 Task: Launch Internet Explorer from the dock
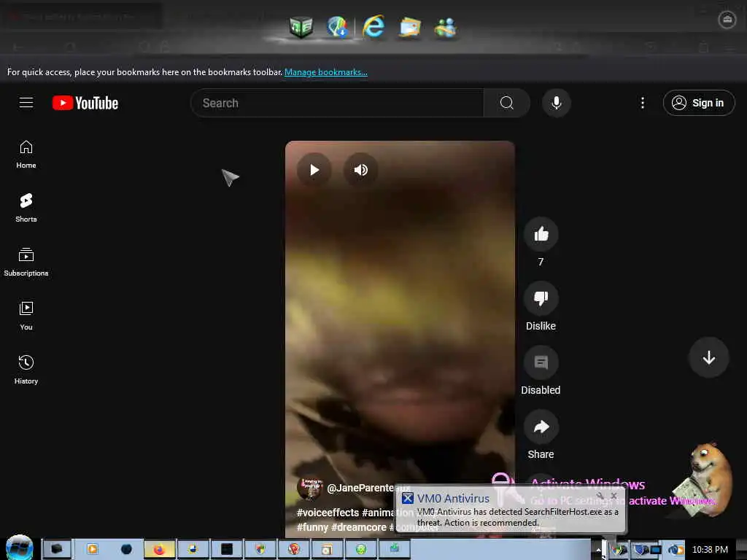pyautogui.click(x=373, y=26)
